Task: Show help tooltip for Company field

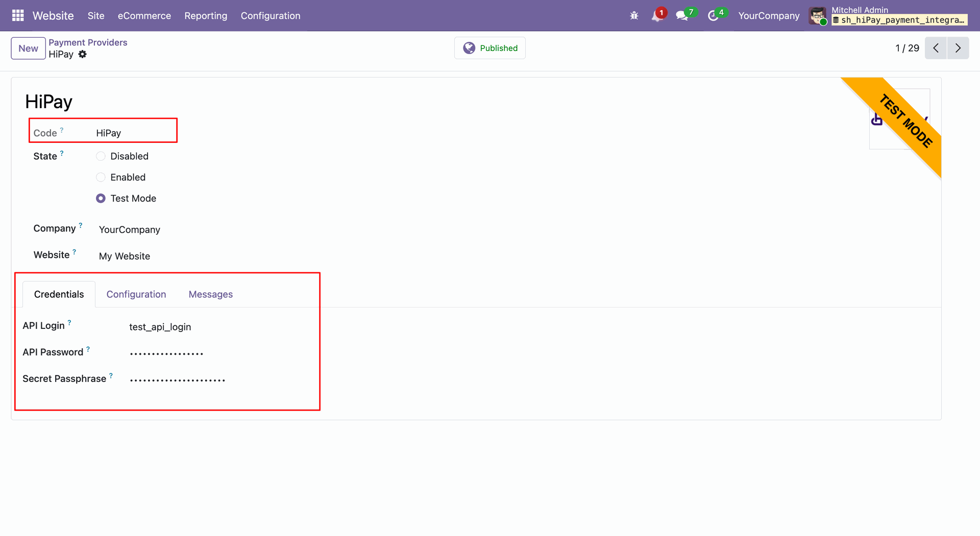Action: click(x=81, y=225)
